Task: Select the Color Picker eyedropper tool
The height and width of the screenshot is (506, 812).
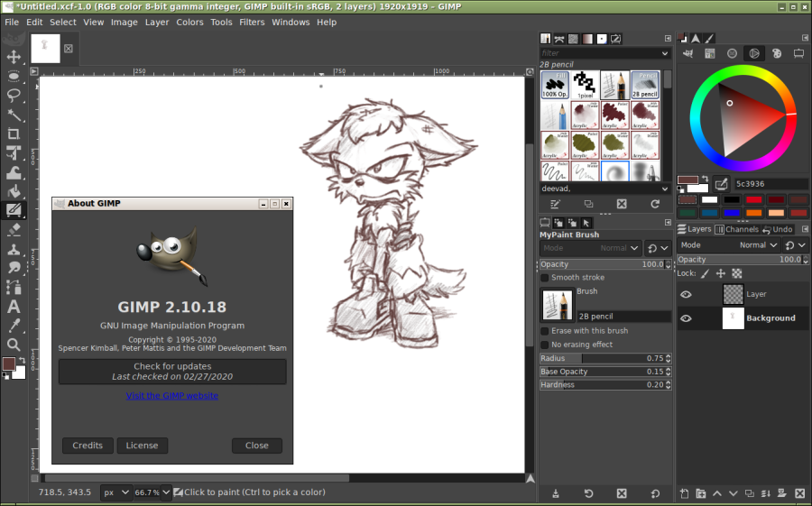Action: tap(14, 326)
